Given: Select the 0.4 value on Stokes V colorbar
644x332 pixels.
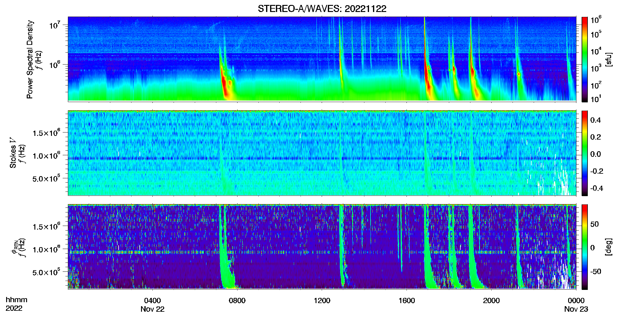Looking at the screenshot, I should point(595,120).
